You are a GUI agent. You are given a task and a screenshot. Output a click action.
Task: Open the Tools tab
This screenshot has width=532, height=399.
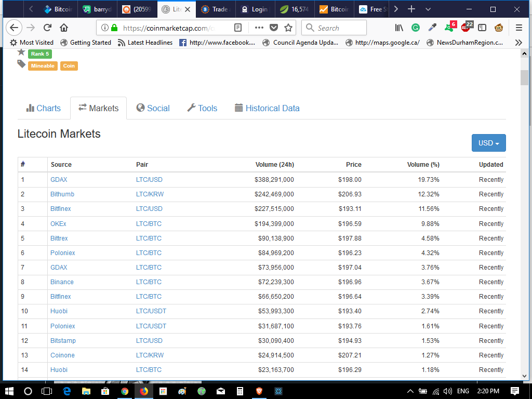202,108
